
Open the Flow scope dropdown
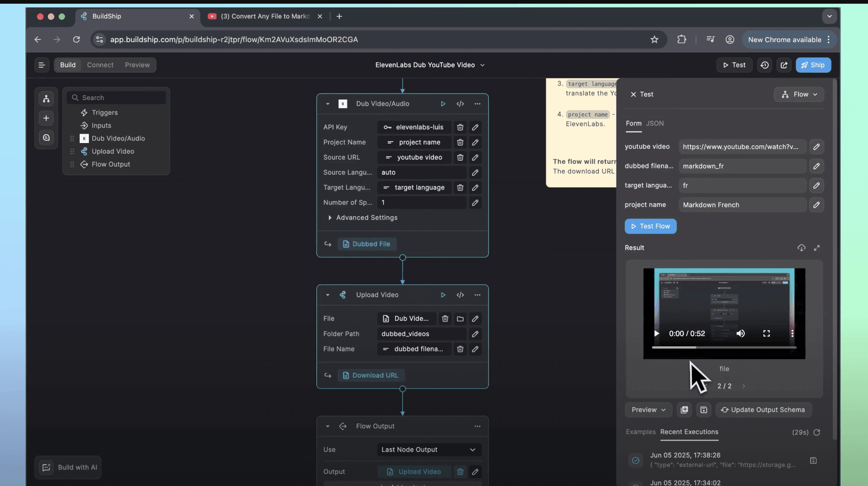pyautogui.click(x=799, y=94)
